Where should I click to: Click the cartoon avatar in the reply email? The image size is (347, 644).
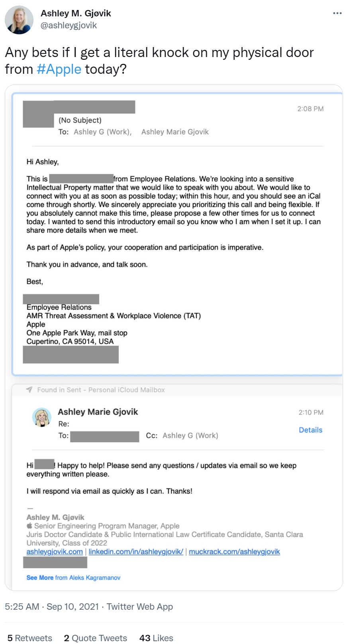coord(42,418)
